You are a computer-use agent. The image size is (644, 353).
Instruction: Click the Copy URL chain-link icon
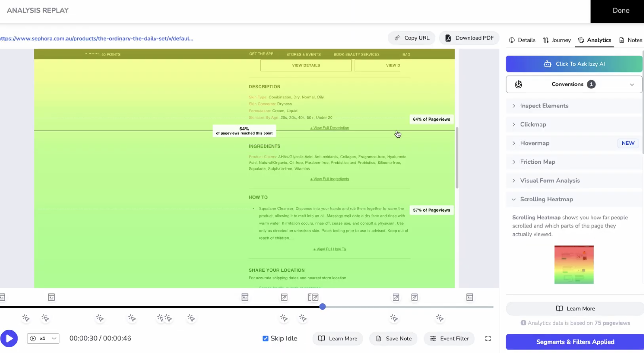[x=398, y=38]
